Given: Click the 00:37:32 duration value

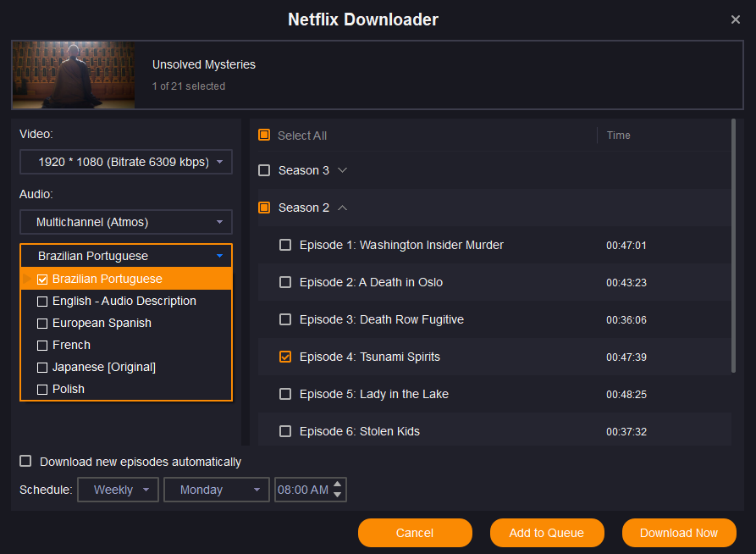Looking at the screenshot, I should [626, 431].
